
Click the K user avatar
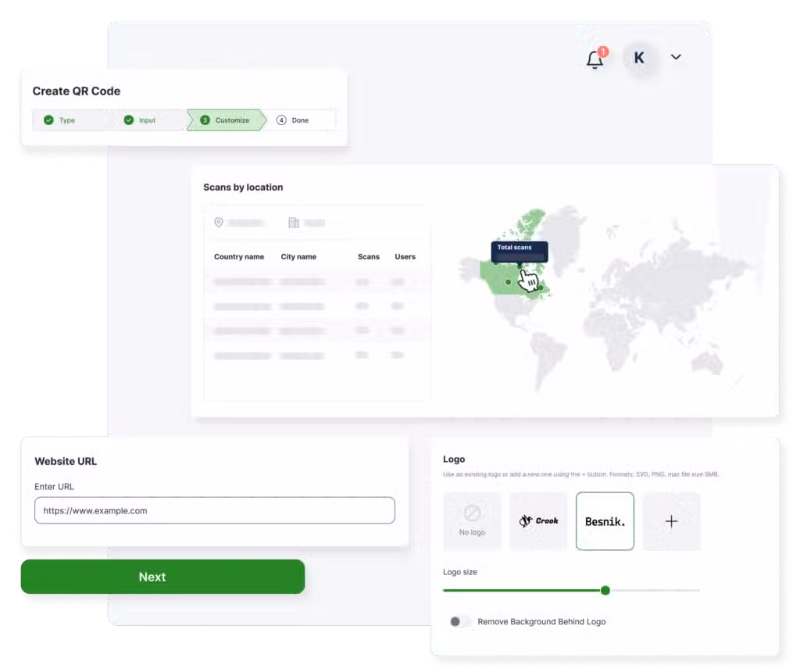(639, 58)
